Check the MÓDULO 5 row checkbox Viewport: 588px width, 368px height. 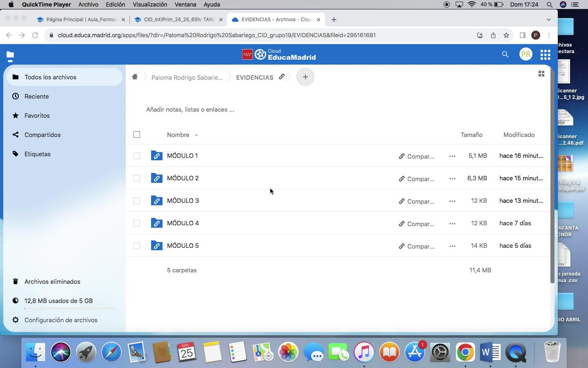(137, 246)
